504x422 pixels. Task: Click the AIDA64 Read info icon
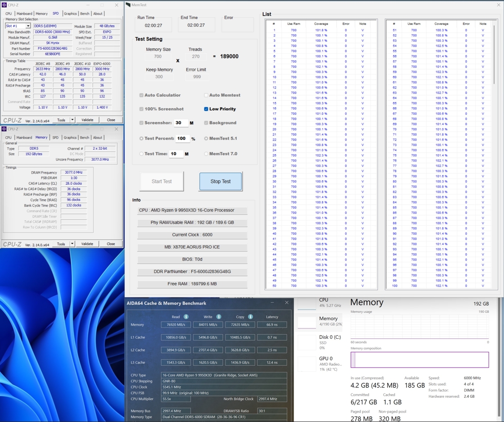186,317
